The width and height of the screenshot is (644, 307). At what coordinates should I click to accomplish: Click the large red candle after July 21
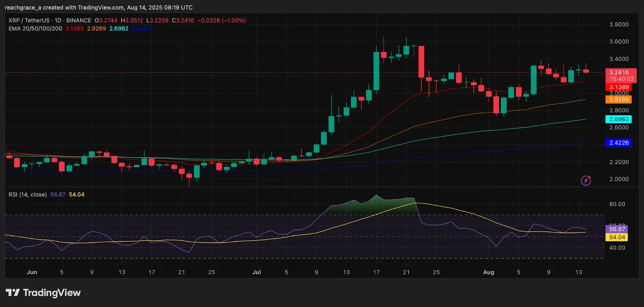(x=421, y=62)
